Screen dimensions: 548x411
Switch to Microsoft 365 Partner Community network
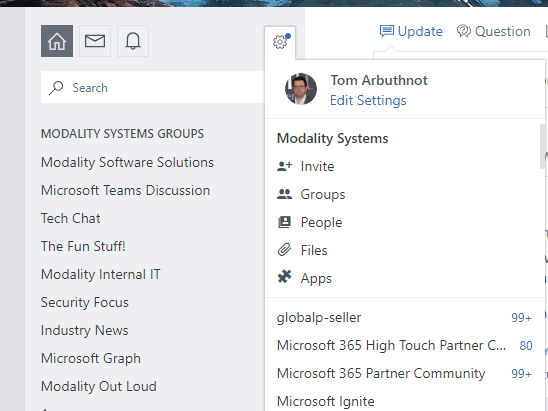point(404,373)
